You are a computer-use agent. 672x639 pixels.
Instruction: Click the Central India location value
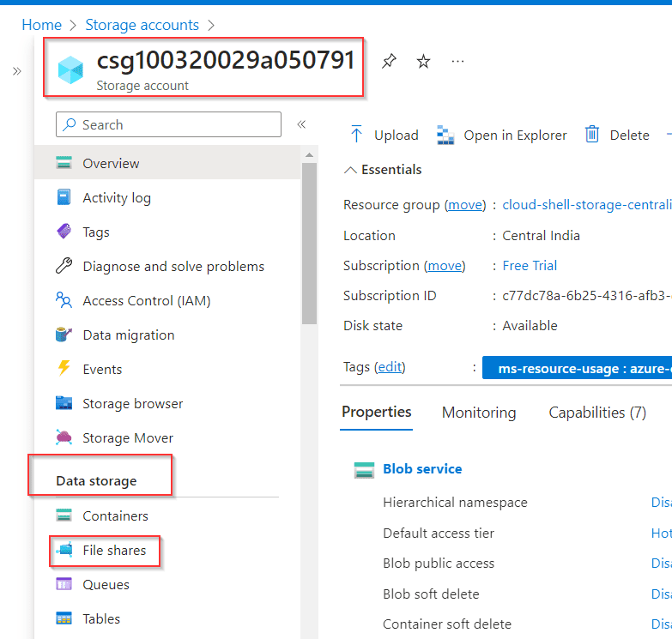[x=541, y=236]
